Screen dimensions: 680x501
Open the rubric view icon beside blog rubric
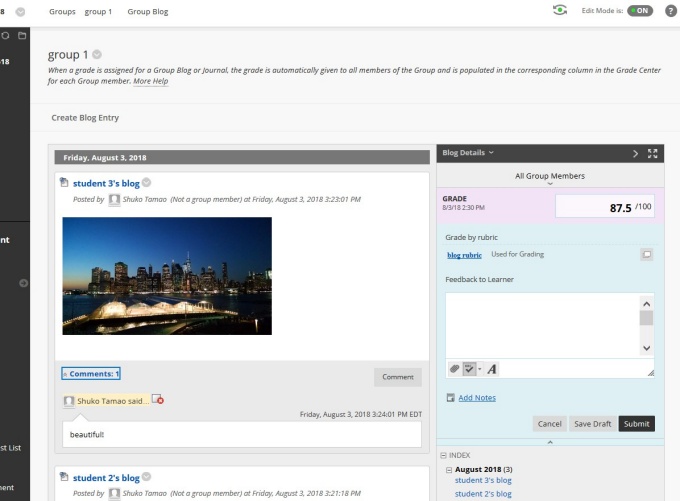point(647,255)
